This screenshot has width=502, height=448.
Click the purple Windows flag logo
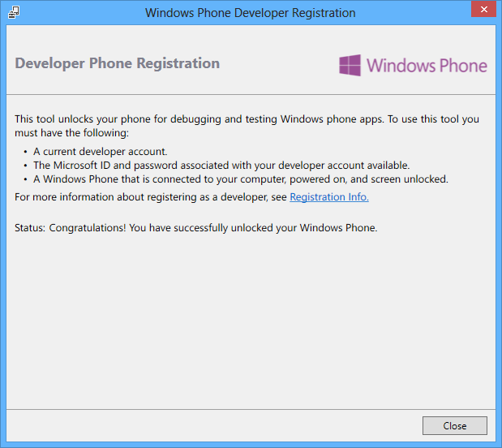point(350,65)
